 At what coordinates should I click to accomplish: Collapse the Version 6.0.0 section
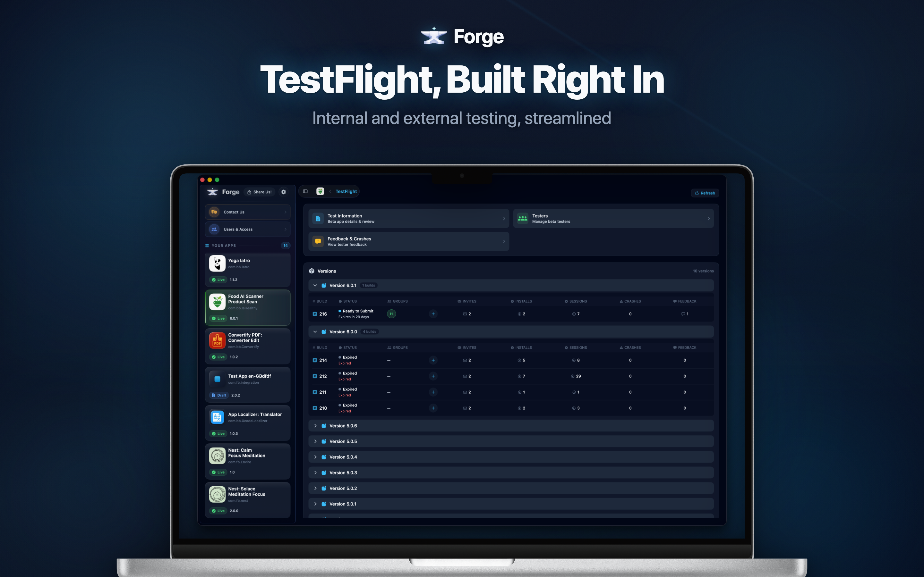pyautogui.click(x=315, y=332)
